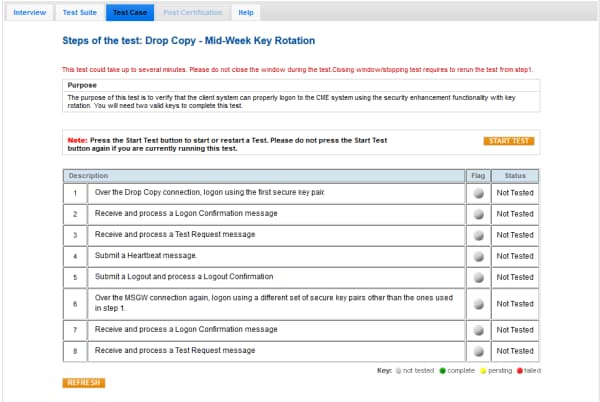Click the flag indicator for step 6
This screenshot has height=402, width=600.
478,303
